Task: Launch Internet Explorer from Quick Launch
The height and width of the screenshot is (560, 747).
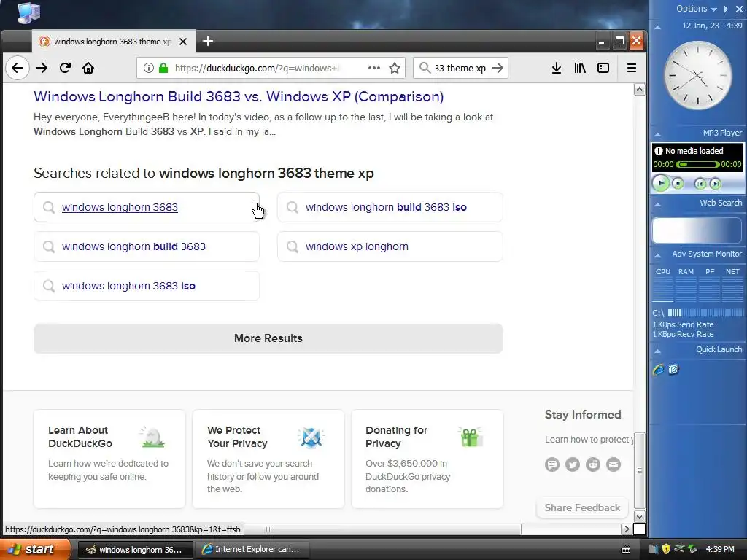Action: coord(659,369)
